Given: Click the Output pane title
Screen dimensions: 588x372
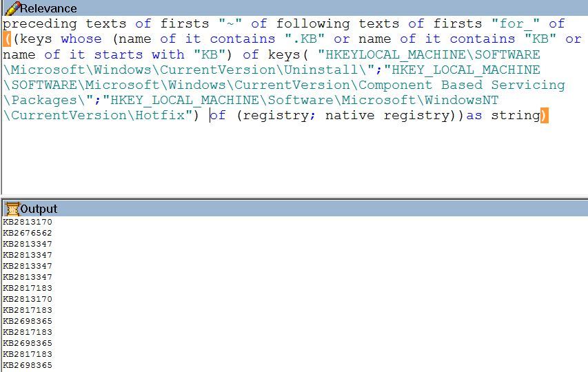Looking at the screenshot, I should pyautogui.click(x=39, y=209).
